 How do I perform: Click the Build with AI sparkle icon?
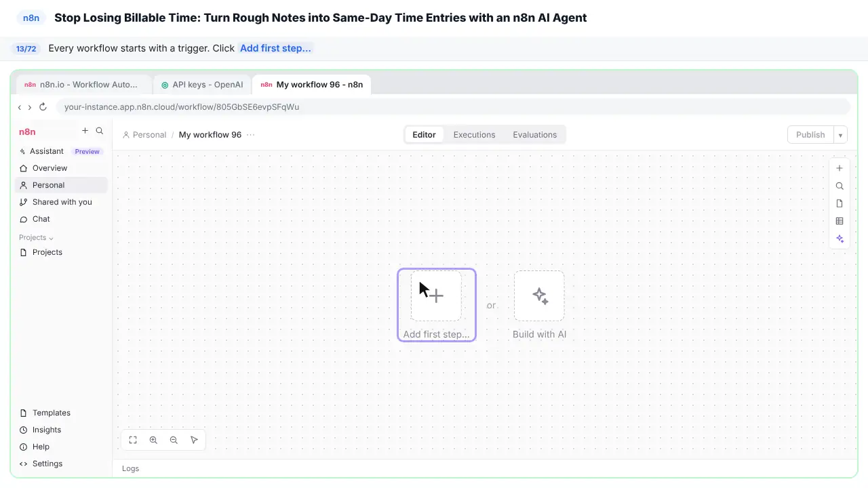coord(539,296)
